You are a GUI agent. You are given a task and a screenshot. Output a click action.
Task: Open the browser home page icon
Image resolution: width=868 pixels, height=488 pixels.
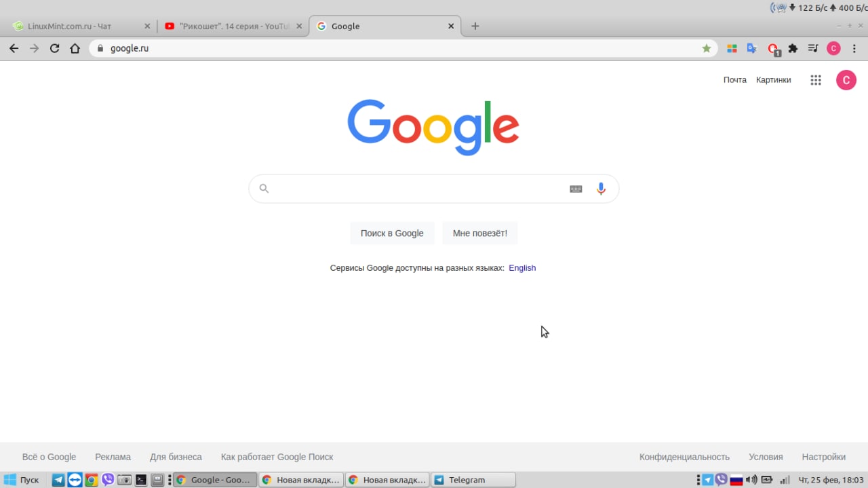(75, 48)
